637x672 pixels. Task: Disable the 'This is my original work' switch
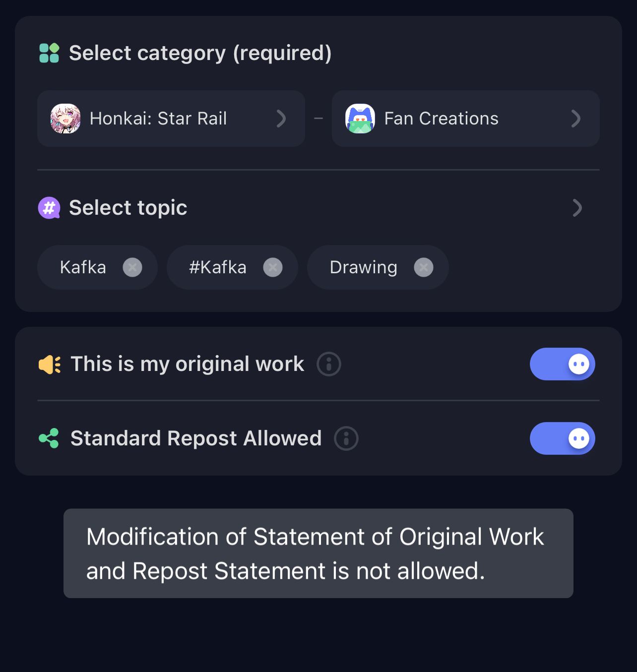[x=562, y=364]
